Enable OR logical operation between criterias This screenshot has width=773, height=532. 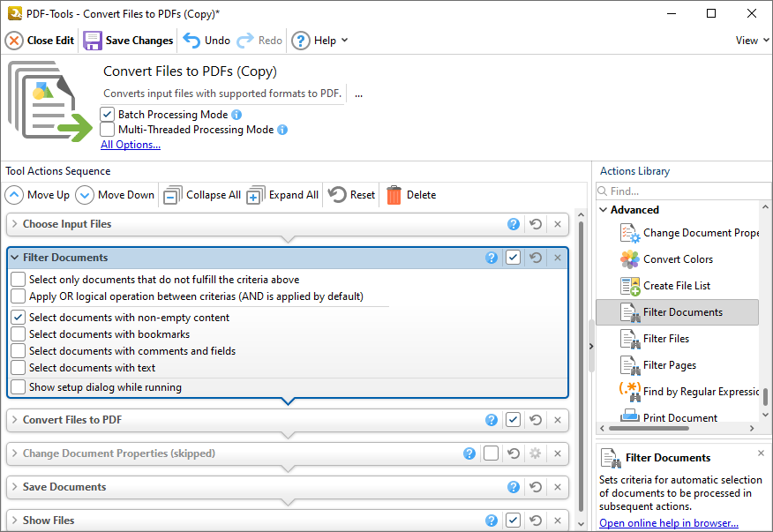(19, 296)
